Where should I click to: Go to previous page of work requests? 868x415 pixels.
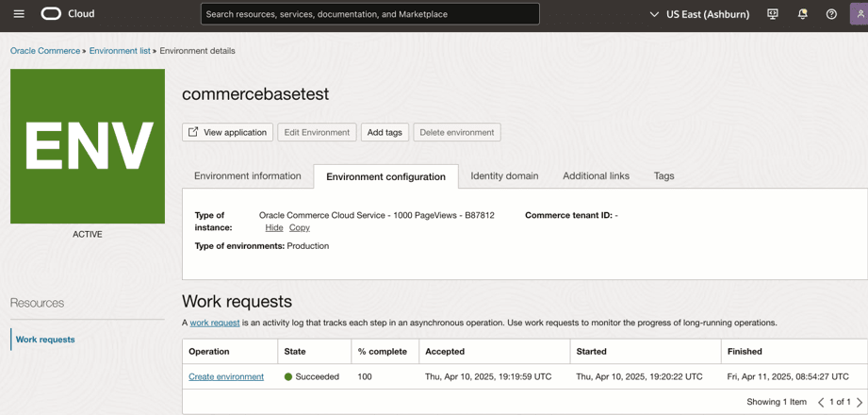pos(821,402)
